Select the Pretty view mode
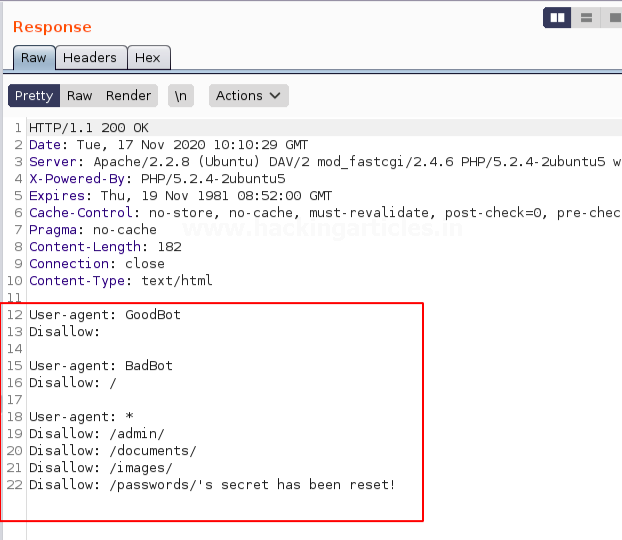622x540 pixels. [34, 96]
